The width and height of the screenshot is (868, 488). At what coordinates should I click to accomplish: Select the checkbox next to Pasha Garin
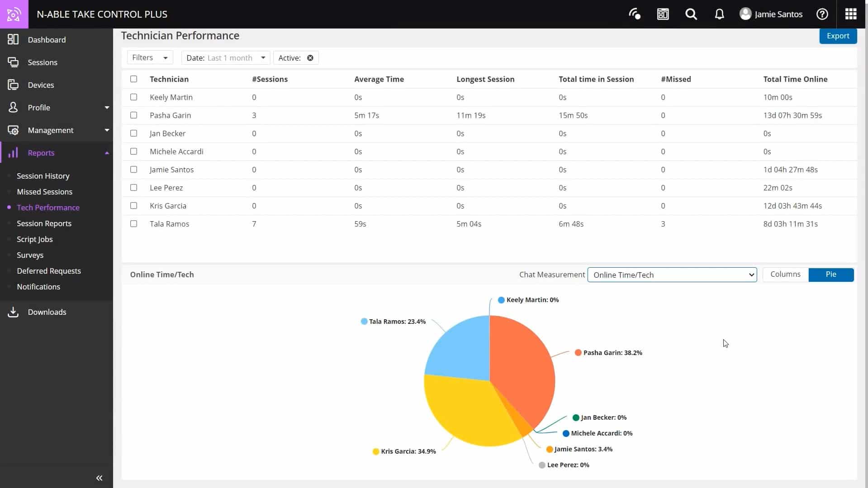pos(133,115)
